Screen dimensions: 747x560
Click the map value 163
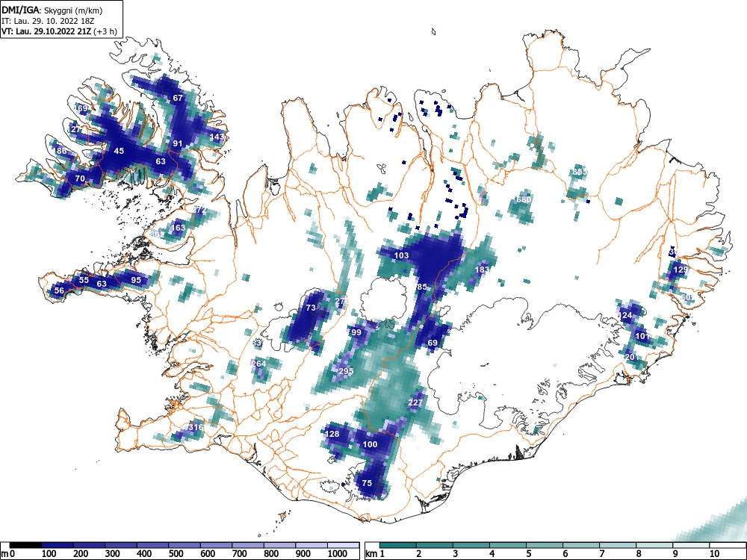point(178,228)
